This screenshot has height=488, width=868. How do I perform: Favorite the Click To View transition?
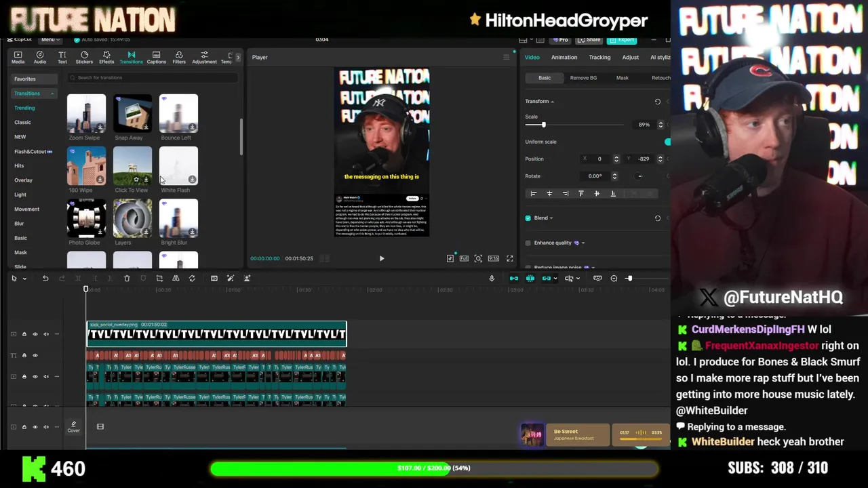point(136,180)
